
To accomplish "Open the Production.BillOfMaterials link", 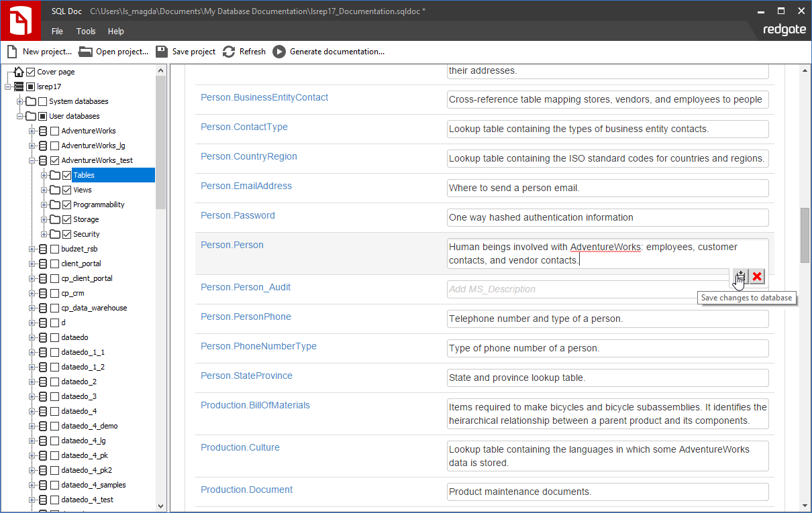I will [255, 405].
